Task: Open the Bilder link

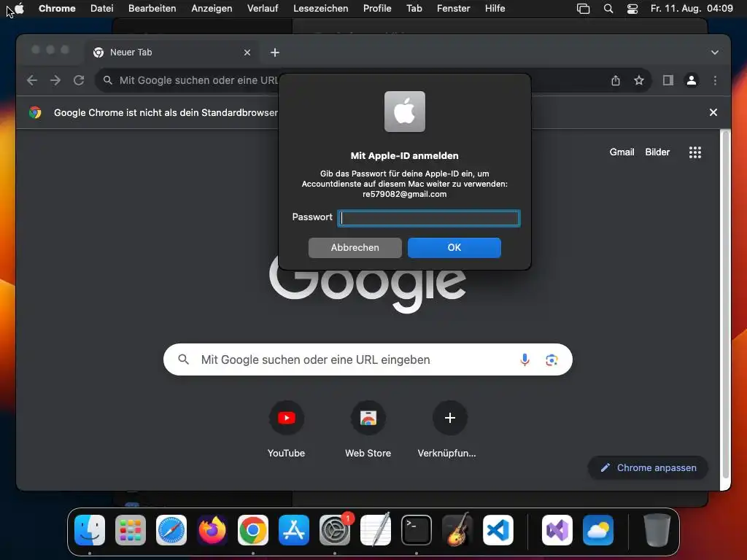Action: [657, 152]
